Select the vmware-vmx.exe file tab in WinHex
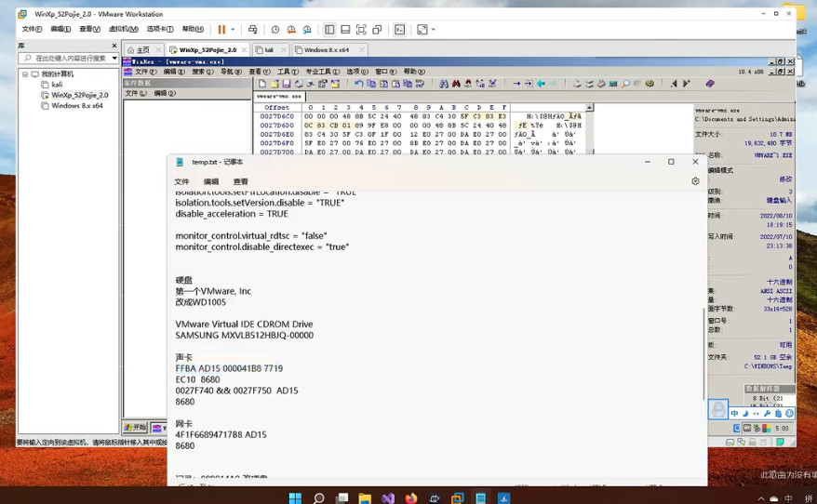 point(279,97)
